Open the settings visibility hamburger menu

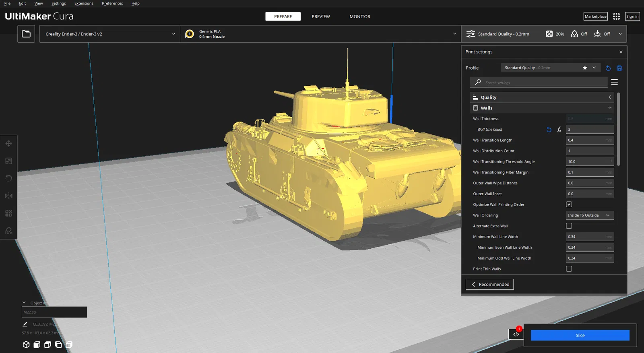[x=614, y=82]
